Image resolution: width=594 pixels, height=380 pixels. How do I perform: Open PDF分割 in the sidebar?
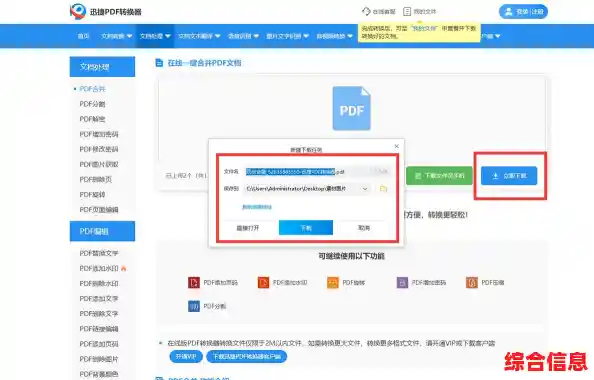pyautogui.click(x=92, y=104)
